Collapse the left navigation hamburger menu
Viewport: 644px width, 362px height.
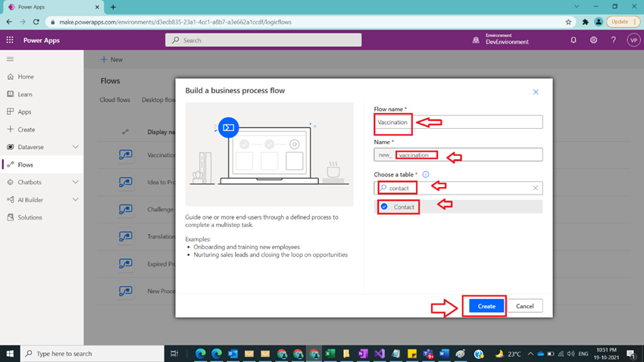pos(11,59)
